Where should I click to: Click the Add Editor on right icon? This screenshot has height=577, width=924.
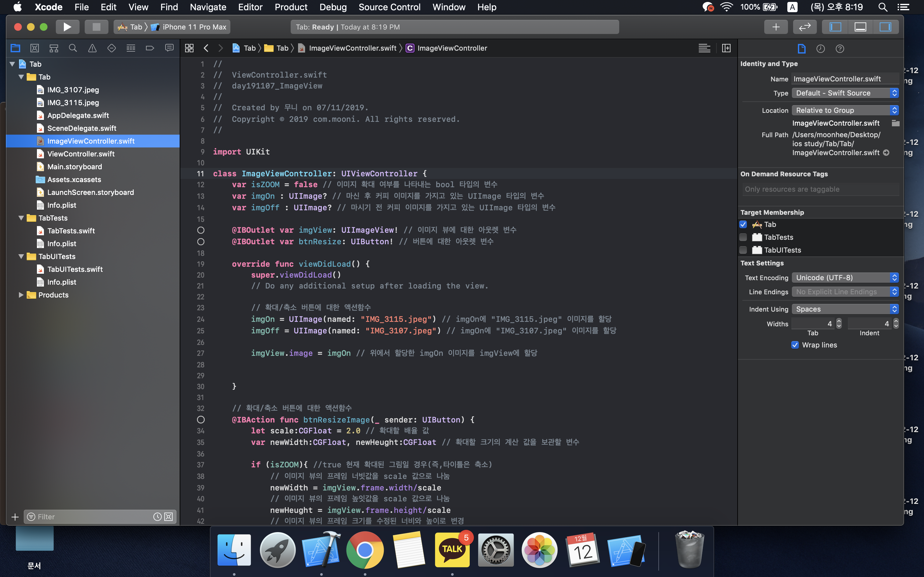point(726,48)
